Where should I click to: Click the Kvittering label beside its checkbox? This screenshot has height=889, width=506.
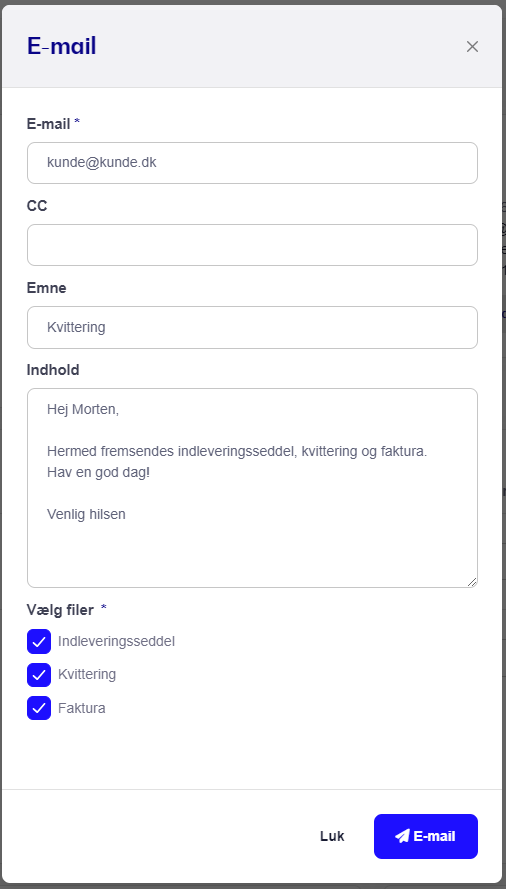pyautogui.click(x=87, y=674)
